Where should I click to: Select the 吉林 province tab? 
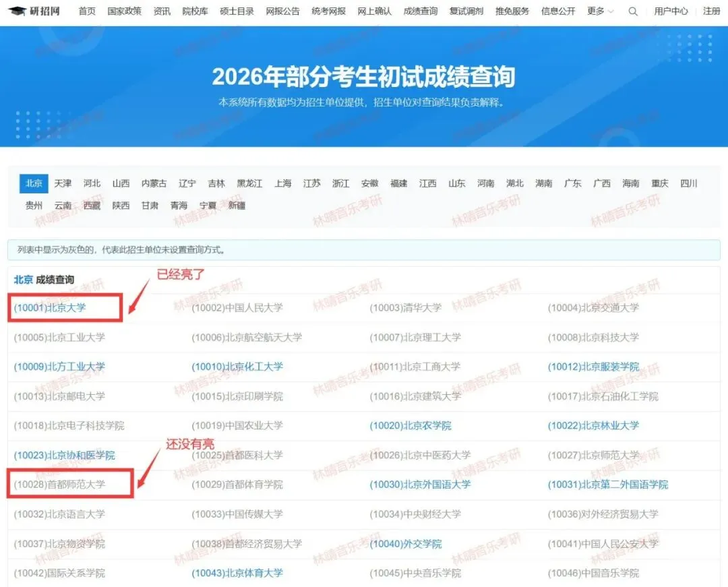[x=216, y=183]
